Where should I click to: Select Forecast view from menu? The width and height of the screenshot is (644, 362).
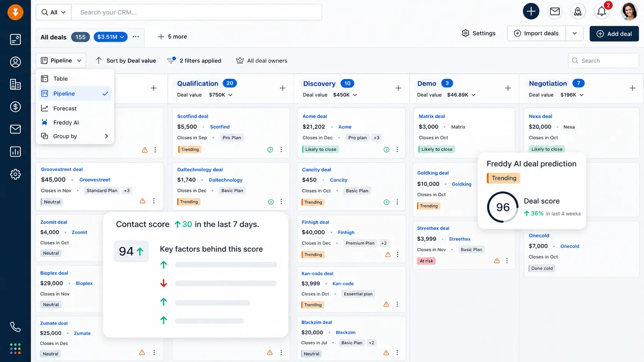pos(75,108)
